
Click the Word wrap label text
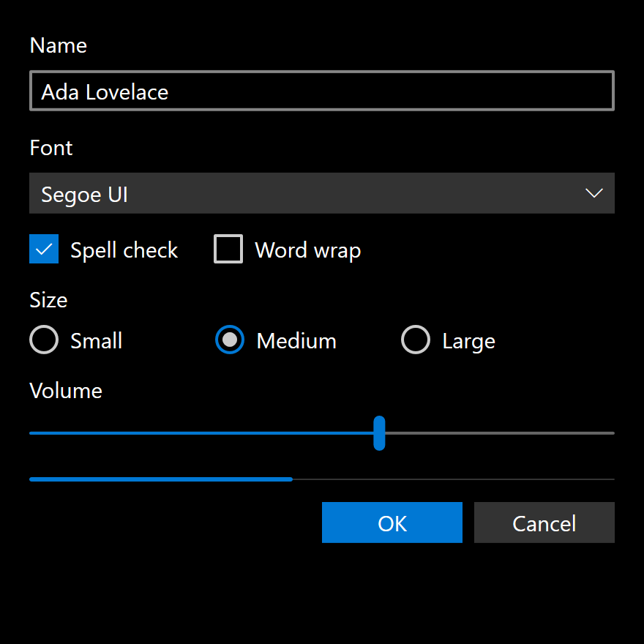(x=308, y=250)
